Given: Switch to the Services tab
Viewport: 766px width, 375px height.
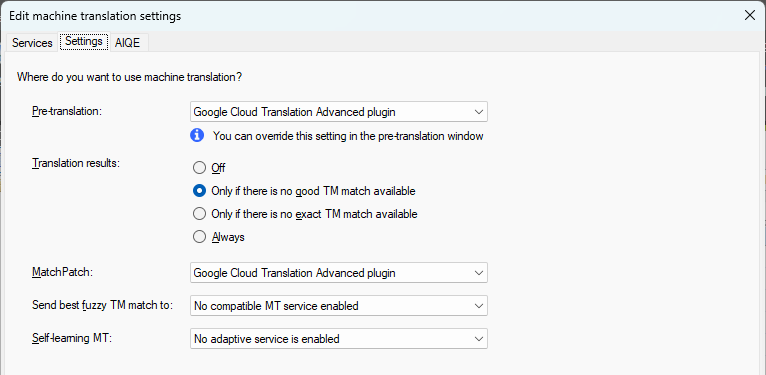Looking at the screenshot, I should (x=32, y=42).
